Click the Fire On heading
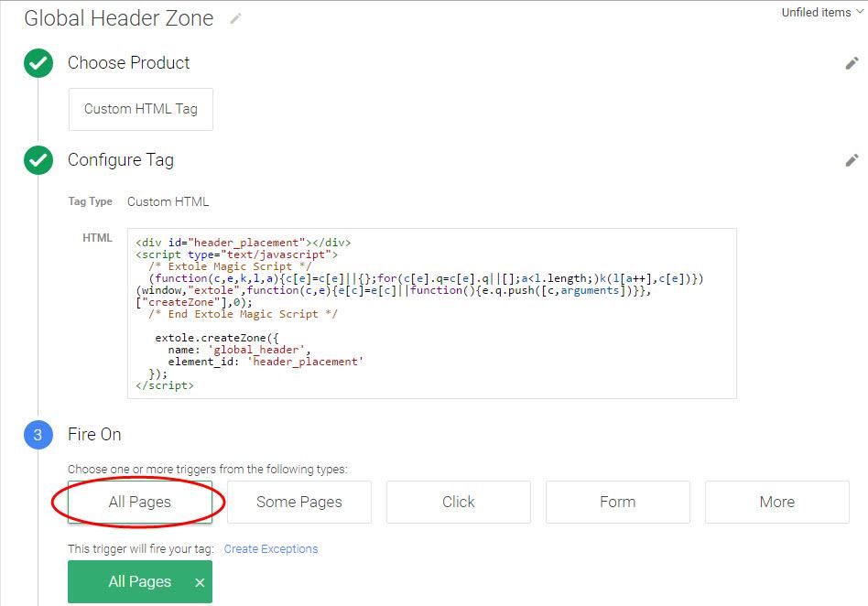The image size is (868, 606). tap(94, 435)
